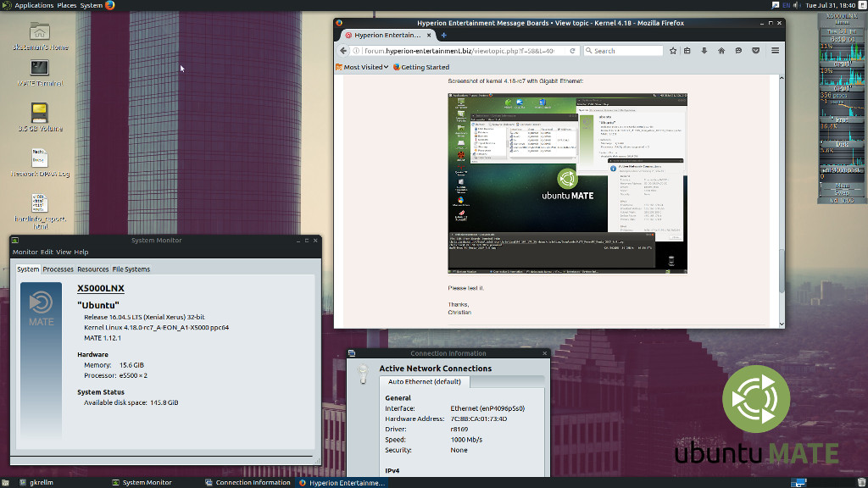The width and height of the screenshot is (868, 488).
Task: Click the embedded kernel 4.18-rc7 screenshot thumbnail
Action: click(x=567, y=183)
